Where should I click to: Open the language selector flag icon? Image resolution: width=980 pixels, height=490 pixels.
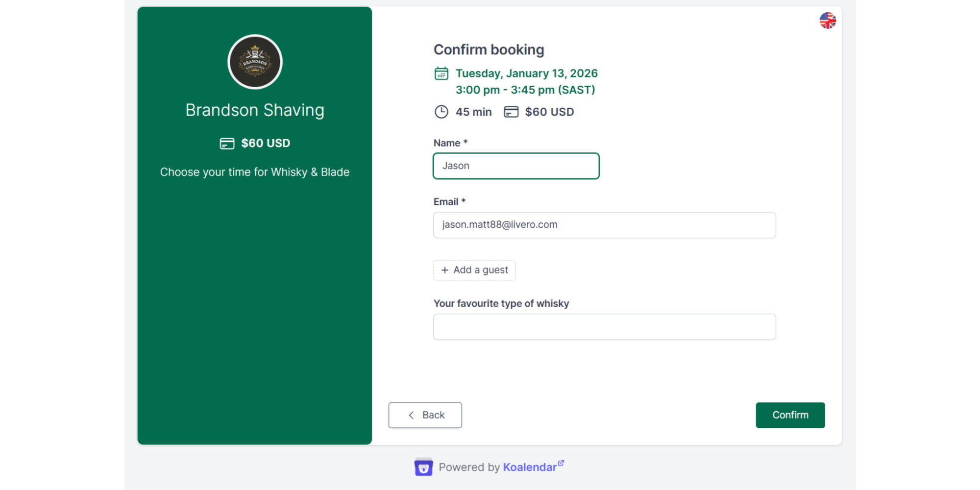[x=828, y=21]
